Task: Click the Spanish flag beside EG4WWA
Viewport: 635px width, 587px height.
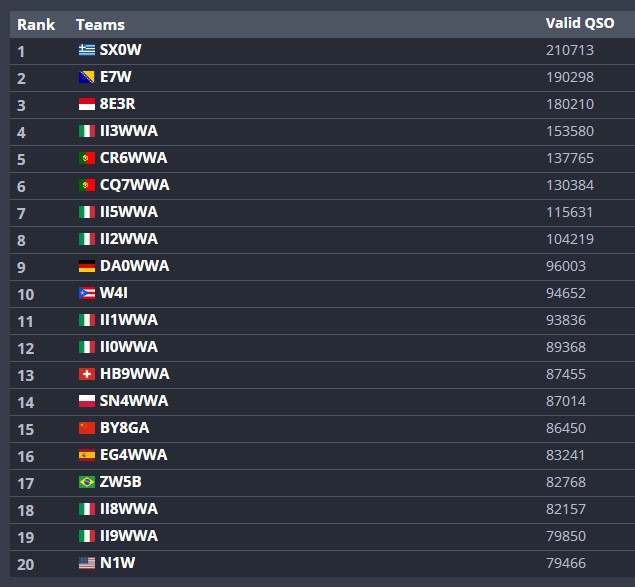Action: pyautogui.click(x=87, y=455)
